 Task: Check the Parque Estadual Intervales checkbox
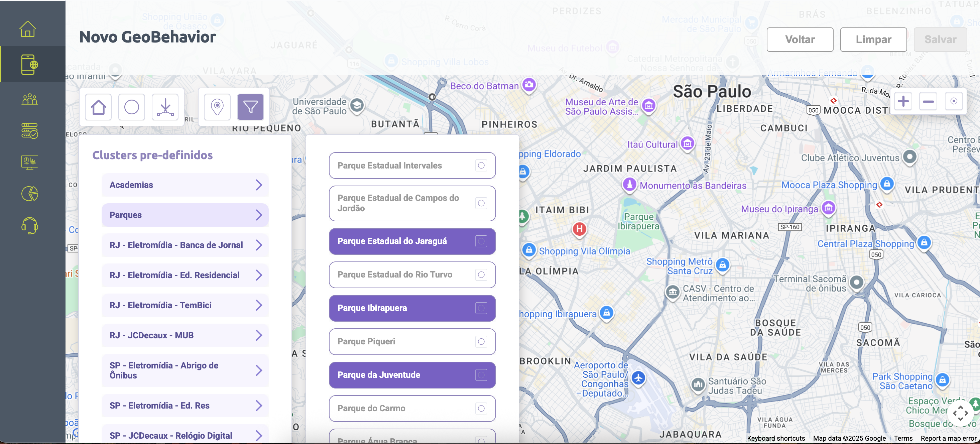(481, 165)
